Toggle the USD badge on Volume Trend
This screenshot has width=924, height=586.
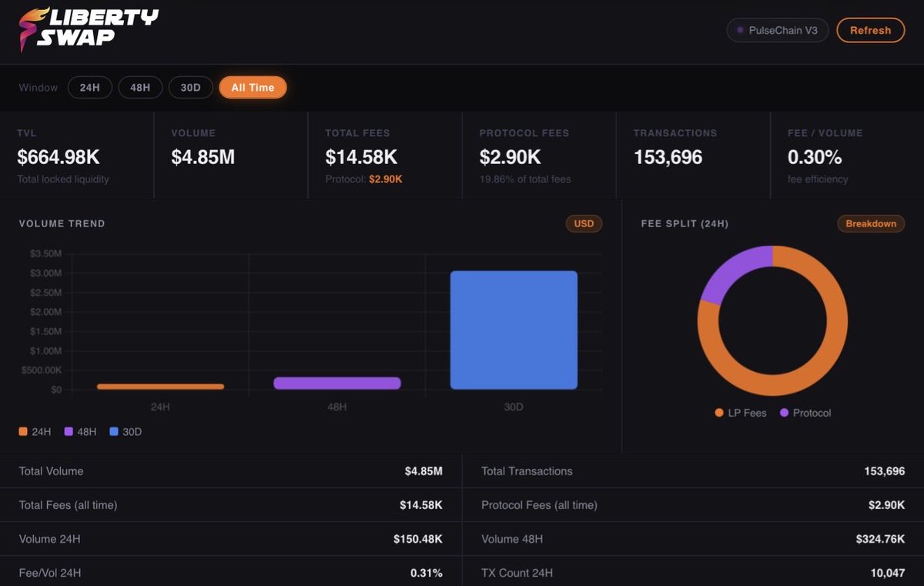[584, 224]
